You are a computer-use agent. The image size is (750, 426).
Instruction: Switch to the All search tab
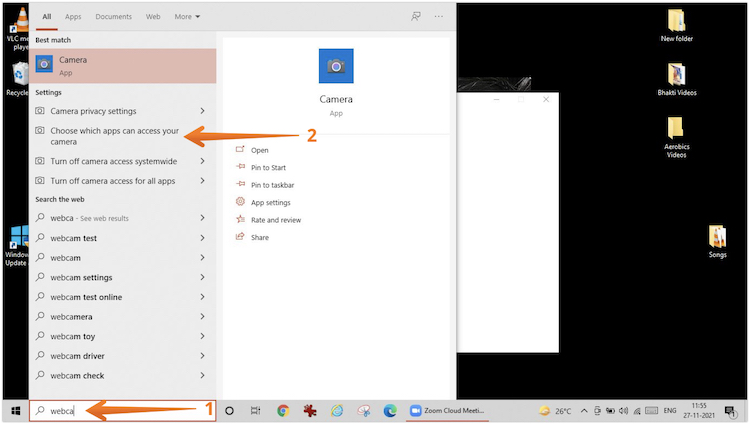tap(47, 17)
